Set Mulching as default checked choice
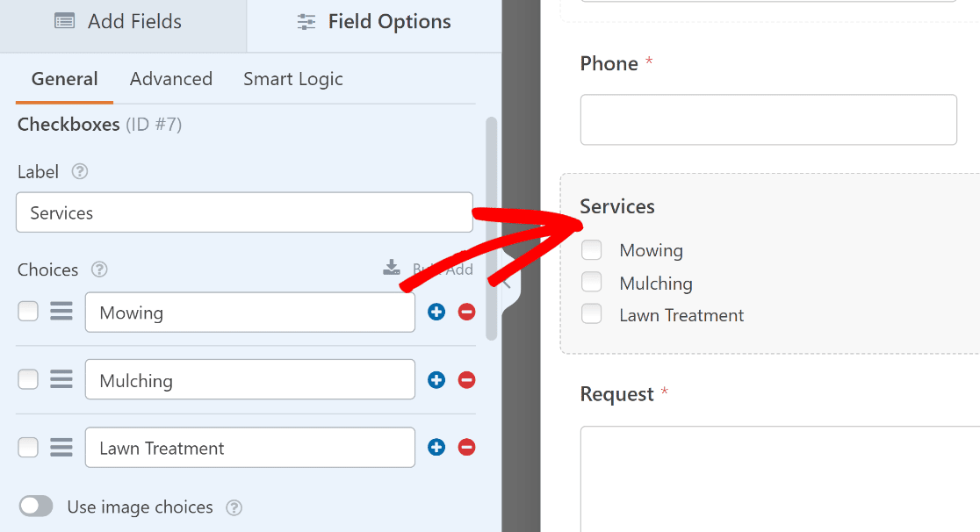Screen dimensions: 980x532 [28, 379]
